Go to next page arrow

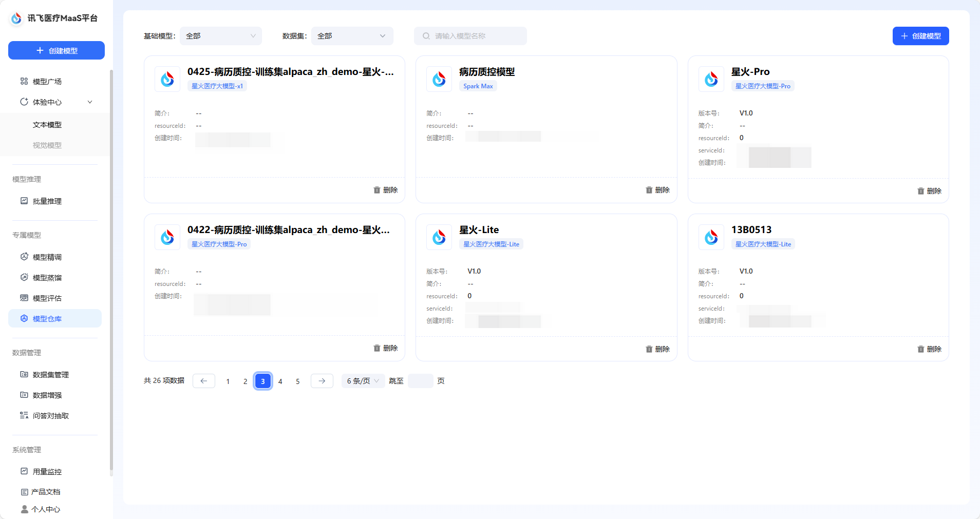322,381
